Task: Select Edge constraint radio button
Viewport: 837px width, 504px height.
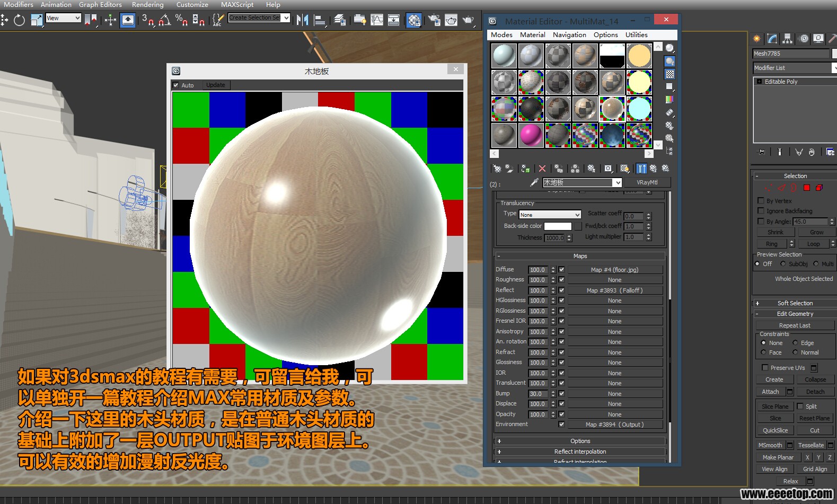Action: [795, 343]
